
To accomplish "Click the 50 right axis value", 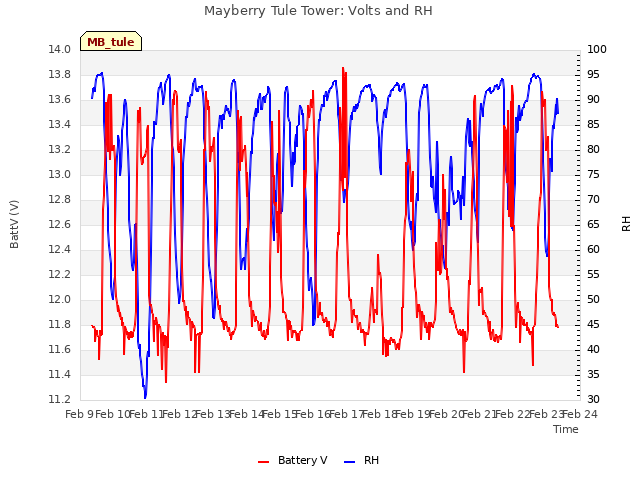I will pyautogui.click(x=593, y=300).
